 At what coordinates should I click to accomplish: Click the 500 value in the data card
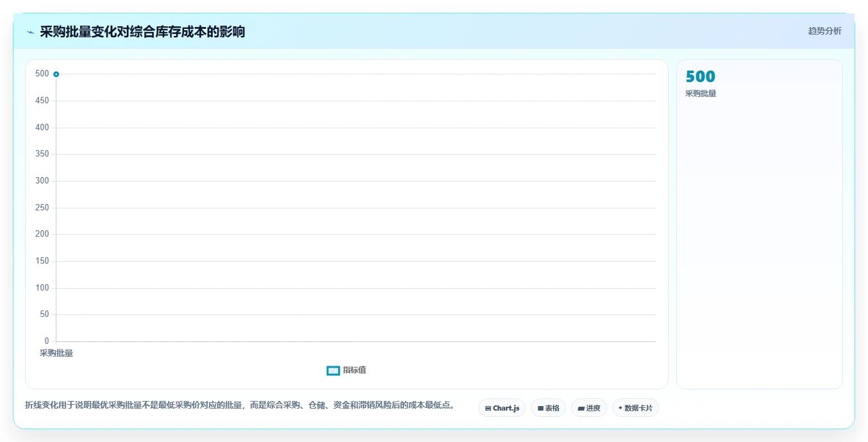coord(700,76)
